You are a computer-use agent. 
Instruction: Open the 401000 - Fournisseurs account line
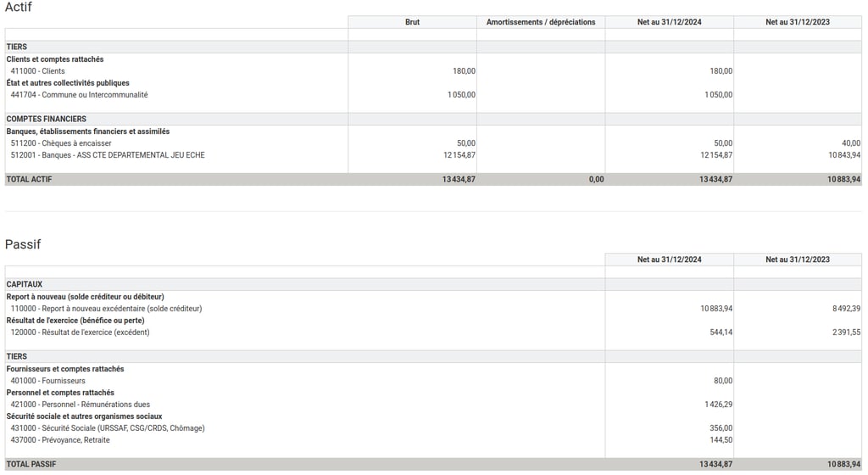433,380
